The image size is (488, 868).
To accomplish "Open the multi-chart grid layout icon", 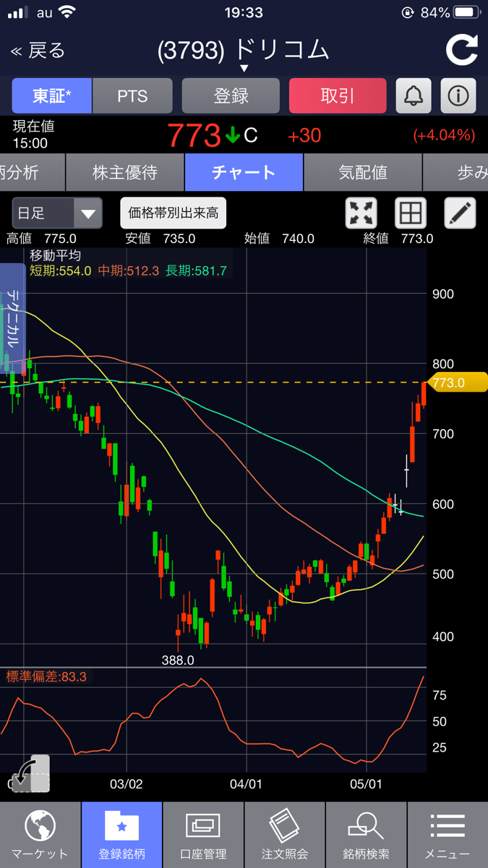I will pos(411,213).
